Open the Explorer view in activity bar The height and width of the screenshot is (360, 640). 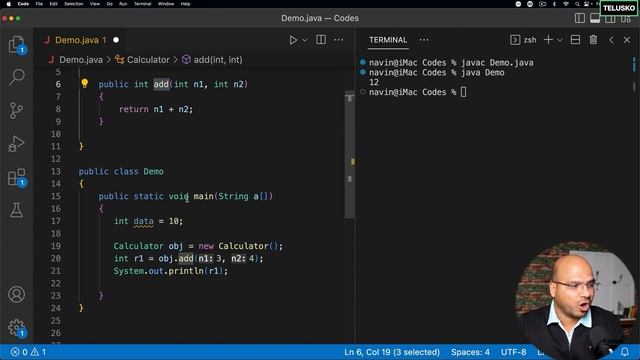click(x=16, y=44)
